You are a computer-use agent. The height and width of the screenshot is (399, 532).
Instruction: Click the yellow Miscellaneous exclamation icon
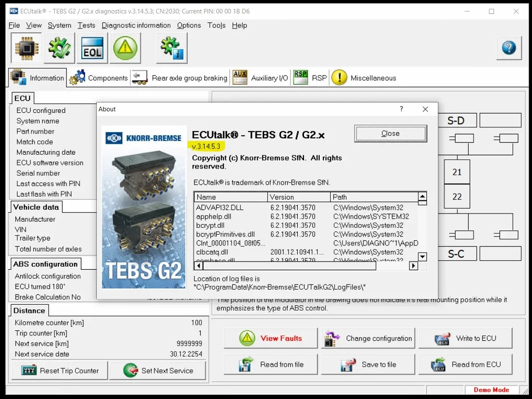[339, 77]
